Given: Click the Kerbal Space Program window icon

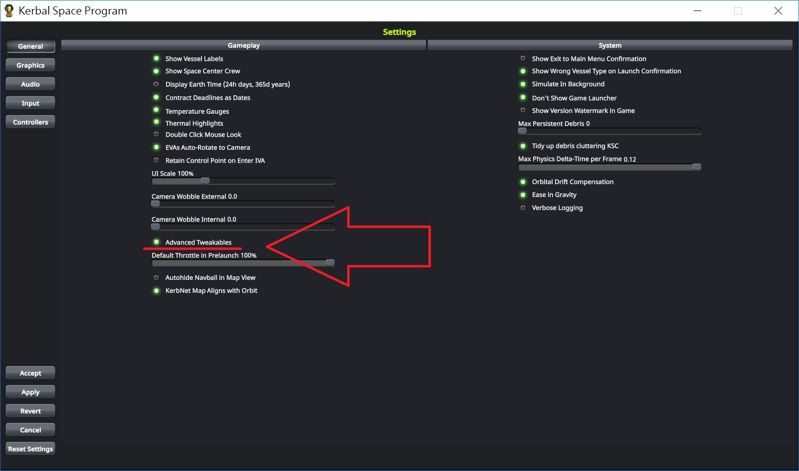Looking at the screenshot, I should [x=9, y=11].
